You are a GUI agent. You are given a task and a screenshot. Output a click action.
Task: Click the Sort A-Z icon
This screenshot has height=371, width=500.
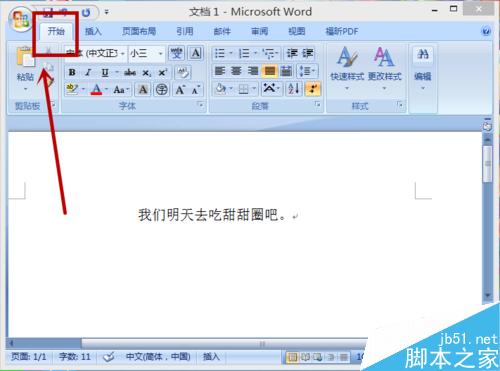coord(294,89)
